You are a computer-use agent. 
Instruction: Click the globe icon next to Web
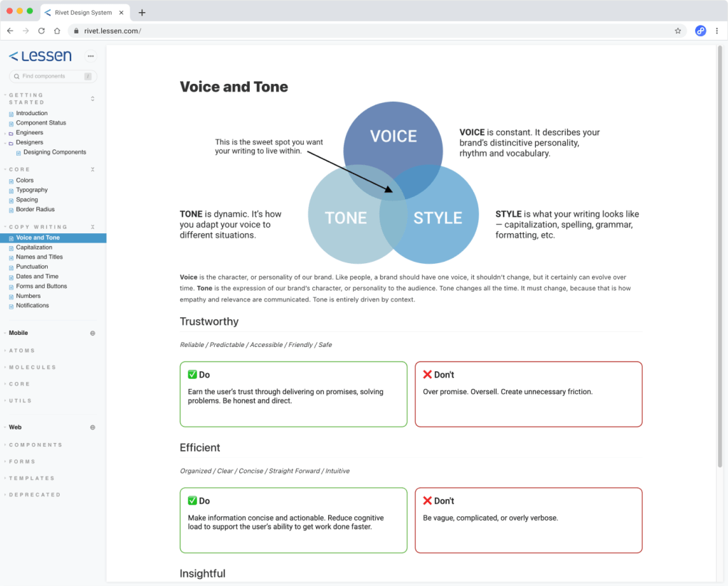tap(93, 427)
